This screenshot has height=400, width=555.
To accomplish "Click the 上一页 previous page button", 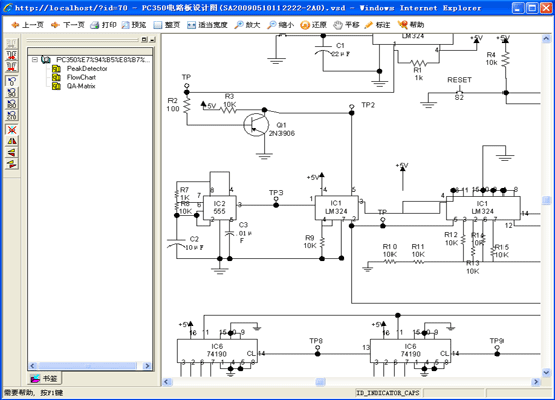I will [x=28, y=25].
